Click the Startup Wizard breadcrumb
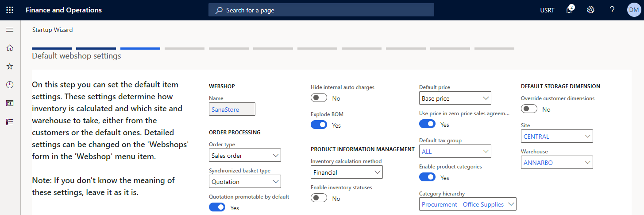644x215 pixels. coord(53,30)
